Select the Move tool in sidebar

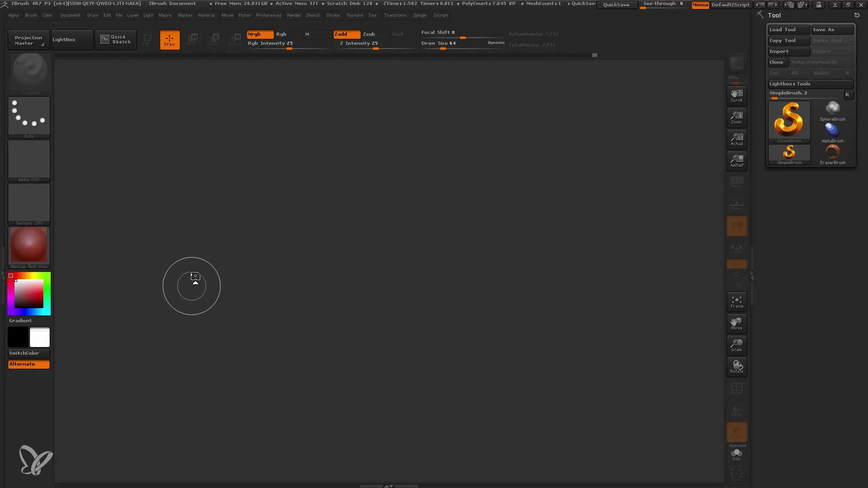coord(736,324)
